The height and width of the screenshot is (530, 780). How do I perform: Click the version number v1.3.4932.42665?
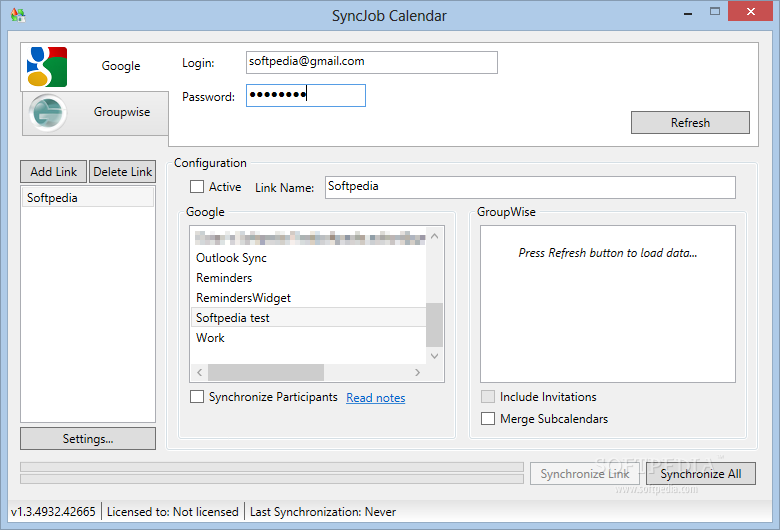coord(53,512)
